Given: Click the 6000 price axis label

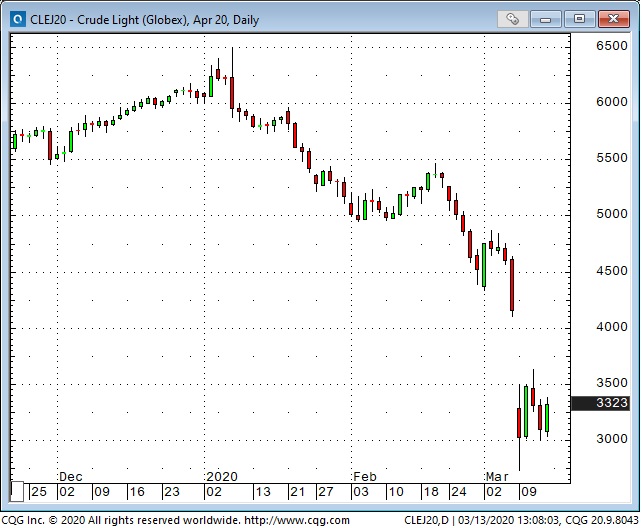Looking at the screenshot, I should (611, 102).
